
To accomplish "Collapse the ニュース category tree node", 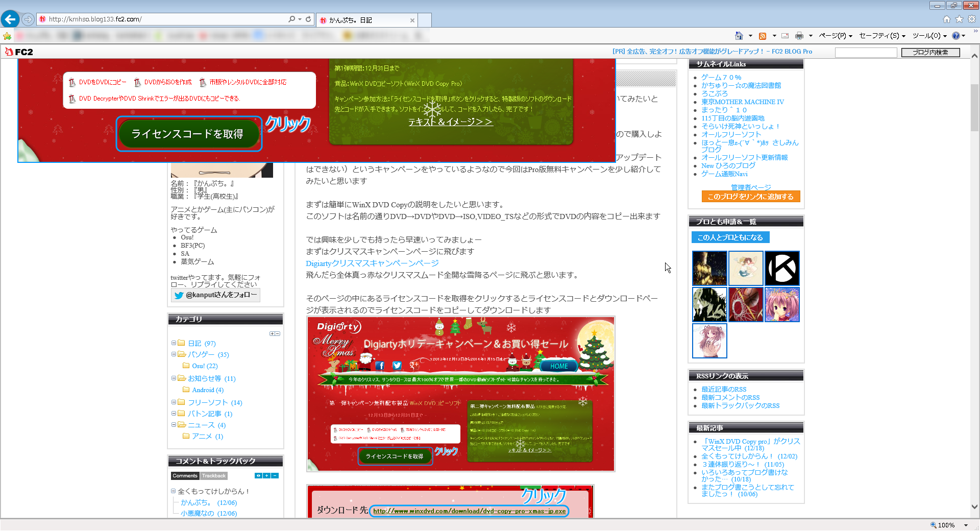I will click(174, 424).
